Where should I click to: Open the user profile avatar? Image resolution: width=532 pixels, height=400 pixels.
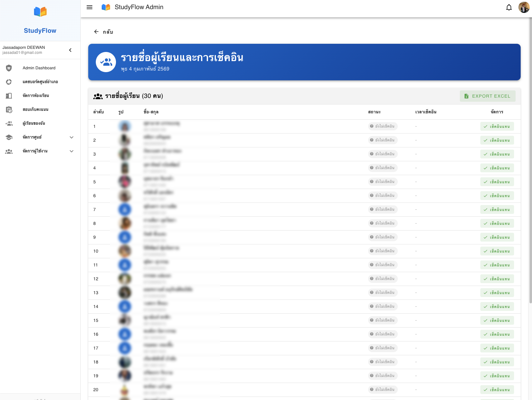(x=524, y=7)
